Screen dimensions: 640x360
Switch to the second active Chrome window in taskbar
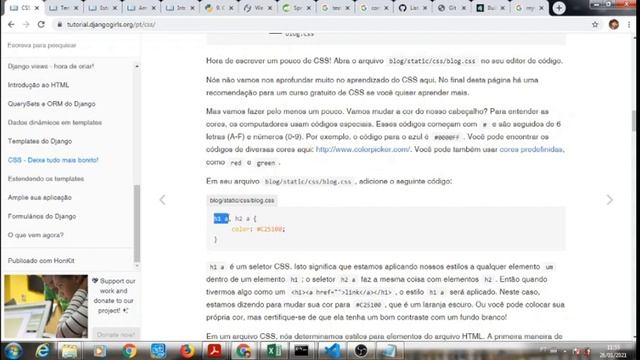point(244,351)
